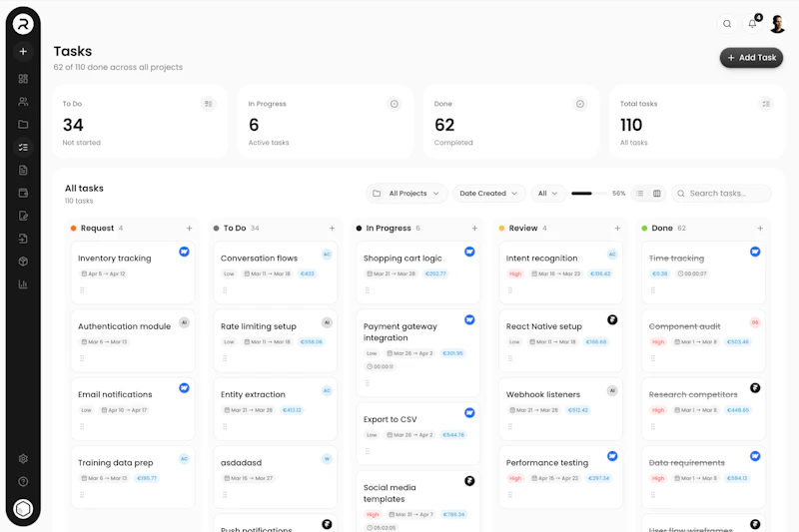This screenshot has width=799, height=532.
Task: Open the bar chart reports icon in sidebar
Action: (x=23, y=284)
